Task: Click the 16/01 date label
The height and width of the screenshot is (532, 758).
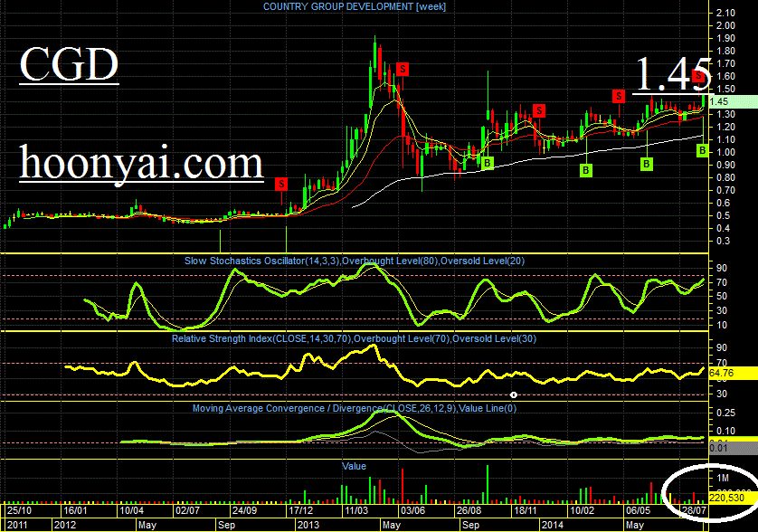Action: point(75,510)
